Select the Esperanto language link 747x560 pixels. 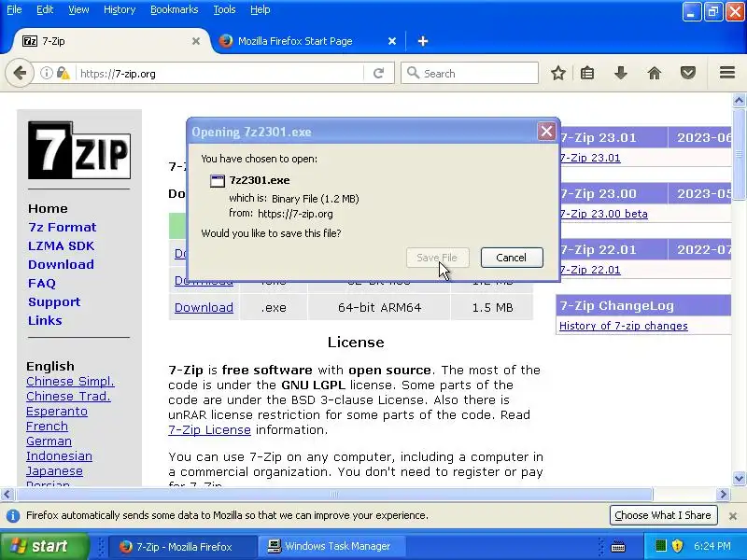[57, 412]
